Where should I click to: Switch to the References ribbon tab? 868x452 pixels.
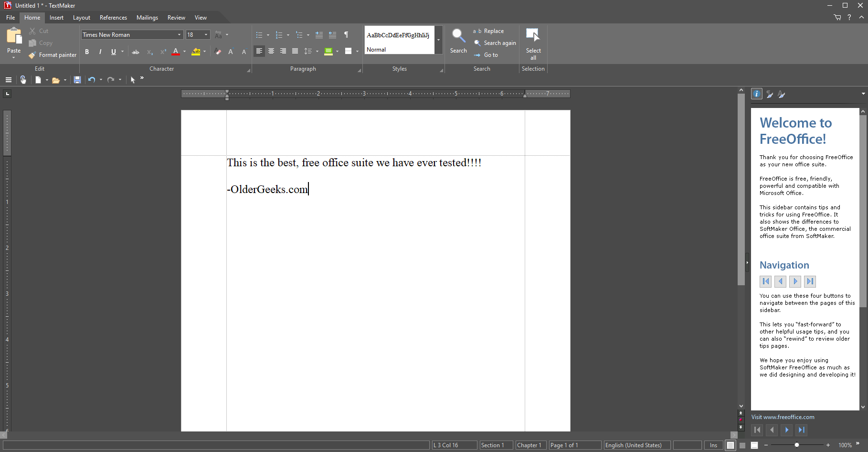(x=113, y=18)
